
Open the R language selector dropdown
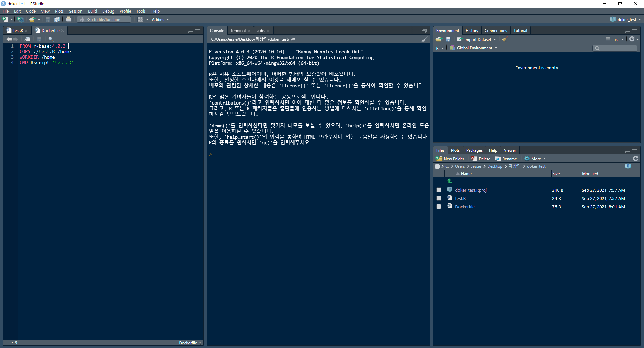440,48
